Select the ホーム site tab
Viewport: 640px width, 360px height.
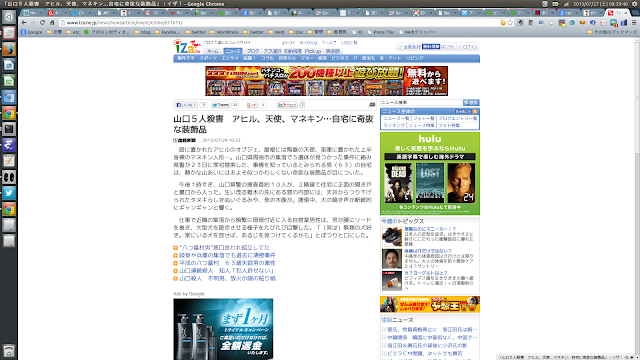coord(213,51)
